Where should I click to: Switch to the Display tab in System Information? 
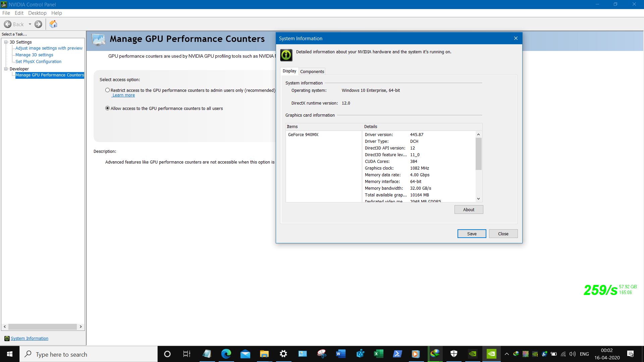click(289, 71)
